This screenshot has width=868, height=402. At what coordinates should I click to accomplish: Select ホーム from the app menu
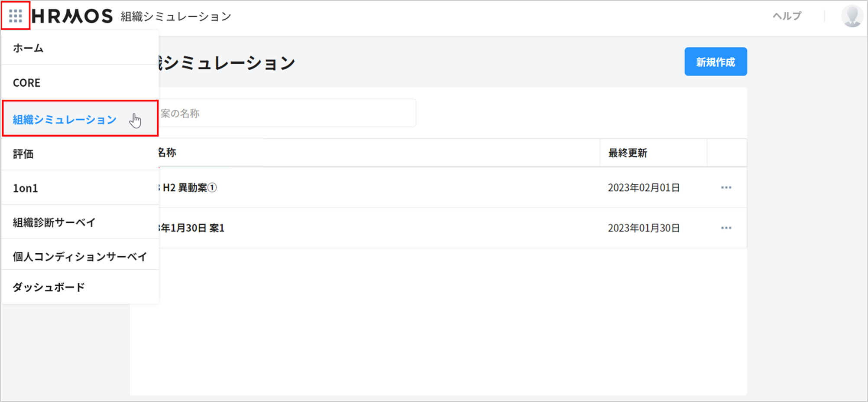28,48
